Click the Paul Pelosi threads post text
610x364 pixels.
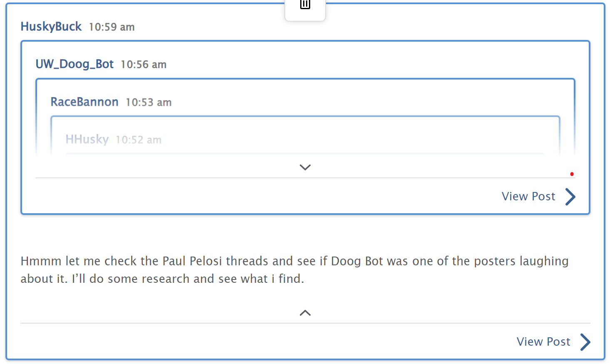(x=294, y=269)
